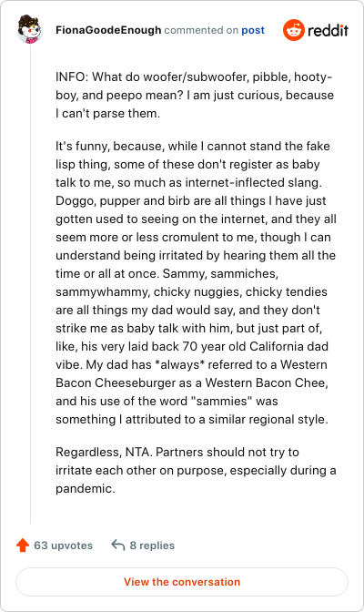364x612 pixels.
Task: Click the orange upvote arrow icon
Action: (x=23, y=546)
